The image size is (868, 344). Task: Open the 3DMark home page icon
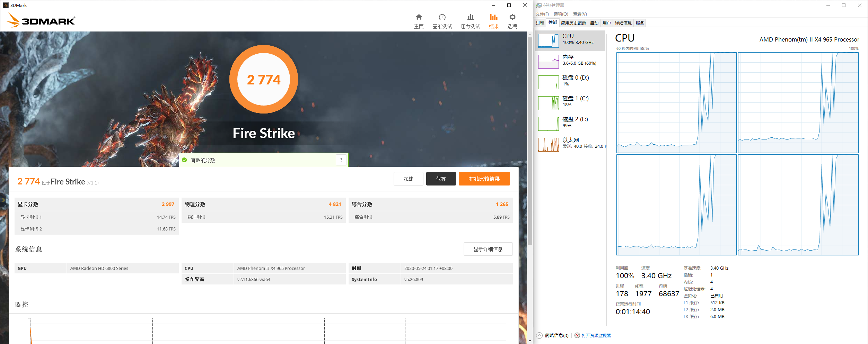coord(419,17)
